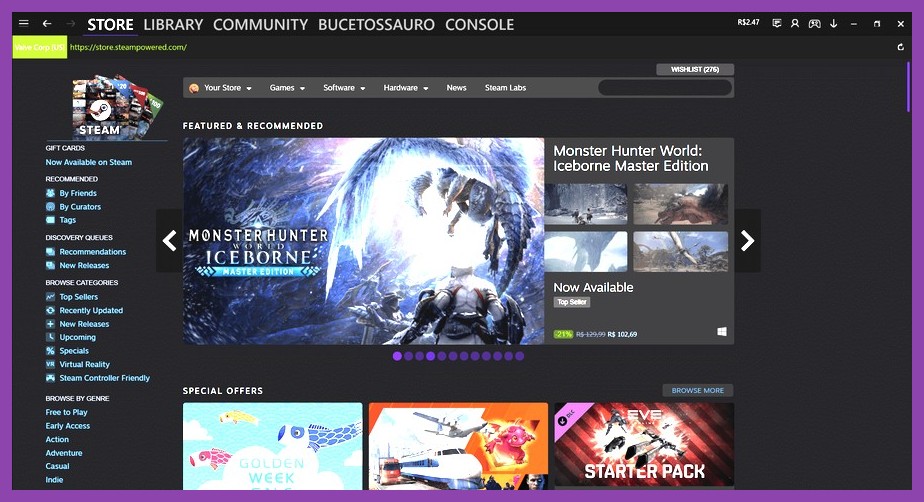Expand the Games dropdown menu
This screenshot has height=502, width=924.
click(287, 88)
